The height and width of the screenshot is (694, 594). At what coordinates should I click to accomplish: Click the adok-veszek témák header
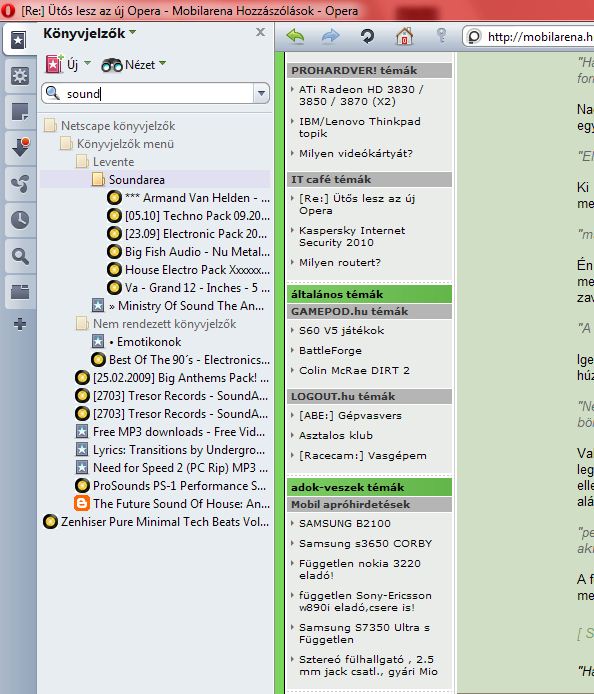(x=369, y=487)
